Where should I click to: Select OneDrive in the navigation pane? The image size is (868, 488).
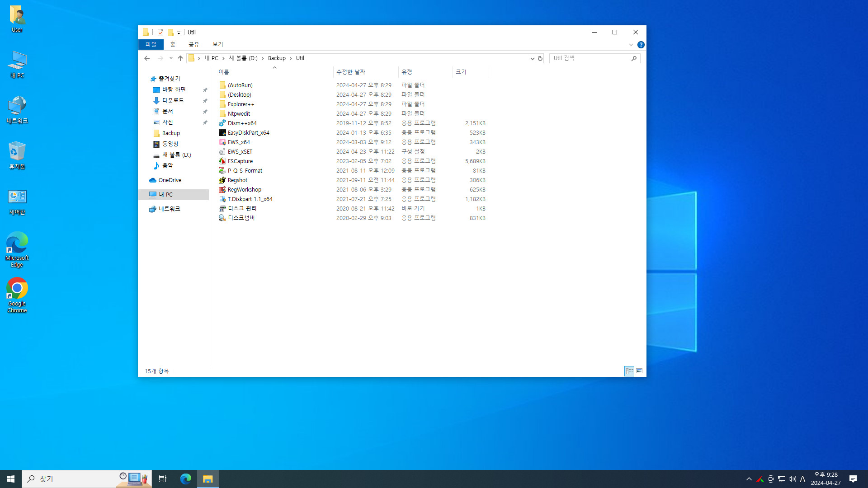170,180
